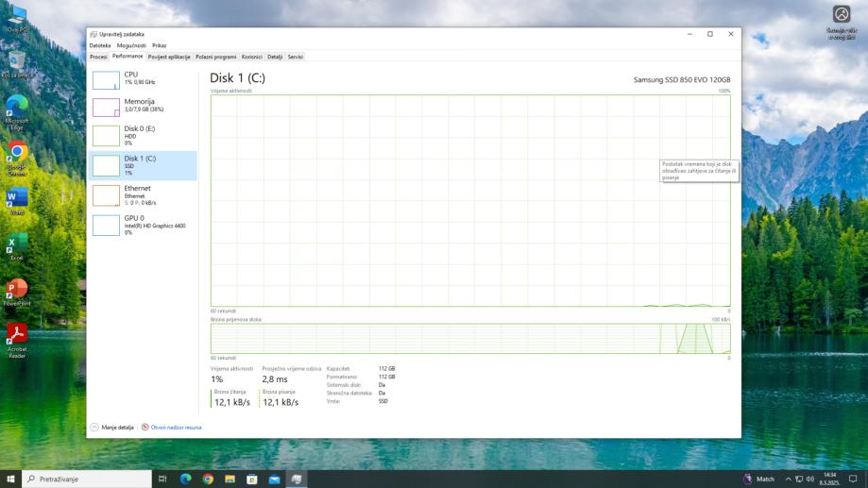Screen dimensions: 868x488
Task: Click the disk active time graph
Action: coord(470,201)
